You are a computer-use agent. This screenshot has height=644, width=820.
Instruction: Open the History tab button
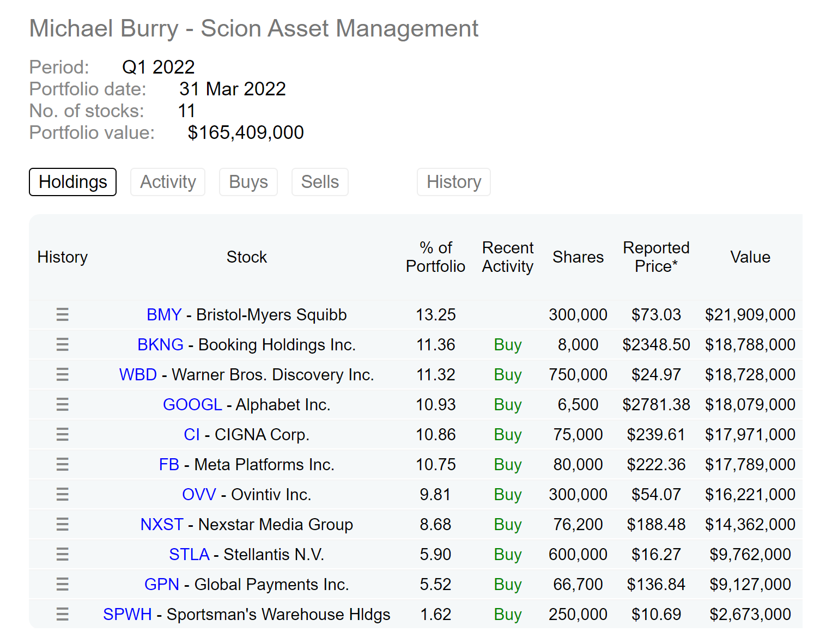coord(454,182)
